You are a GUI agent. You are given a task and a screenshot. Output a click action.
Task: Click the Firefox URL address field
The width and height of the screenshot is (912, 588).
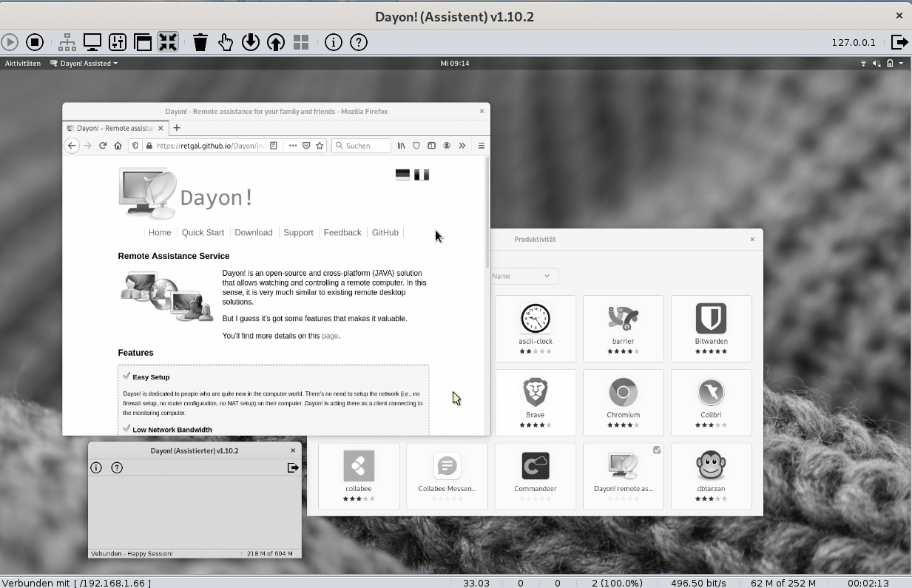[209, 146]
